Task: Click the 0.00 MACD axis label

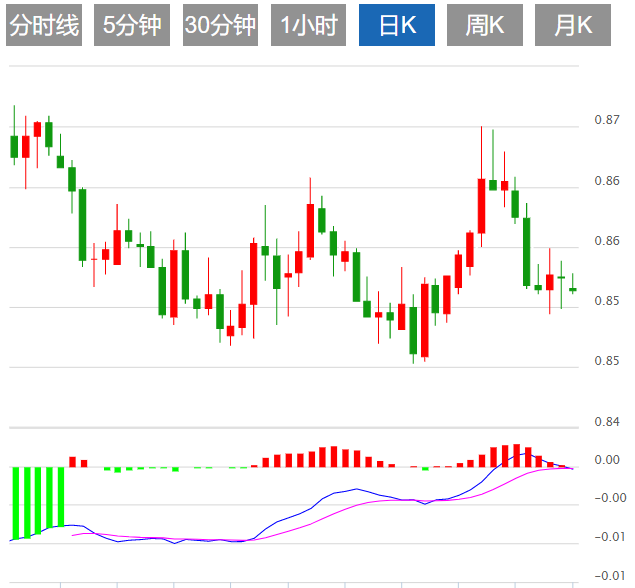Action: (607, 460)
